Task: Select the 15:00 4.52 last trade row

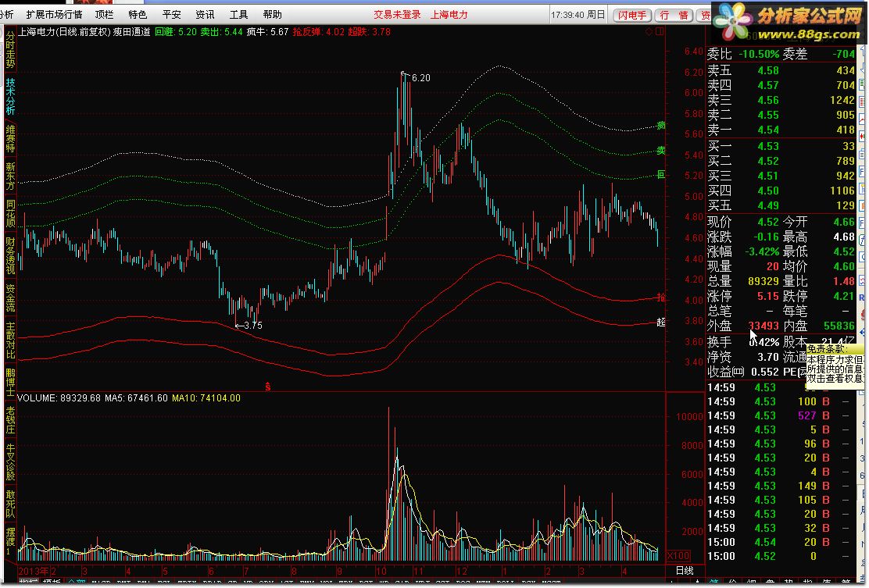Action: tap(781, 557)
